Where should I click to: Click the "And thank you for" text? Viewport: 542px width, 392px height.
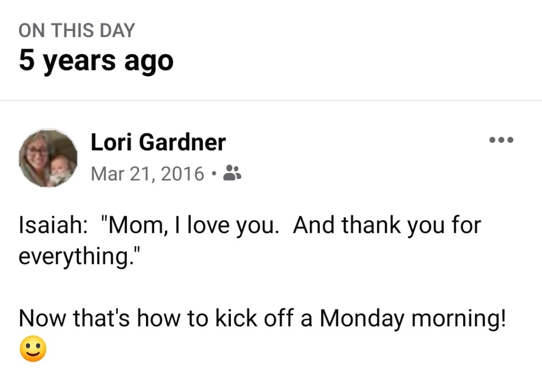tap(386, 226)
